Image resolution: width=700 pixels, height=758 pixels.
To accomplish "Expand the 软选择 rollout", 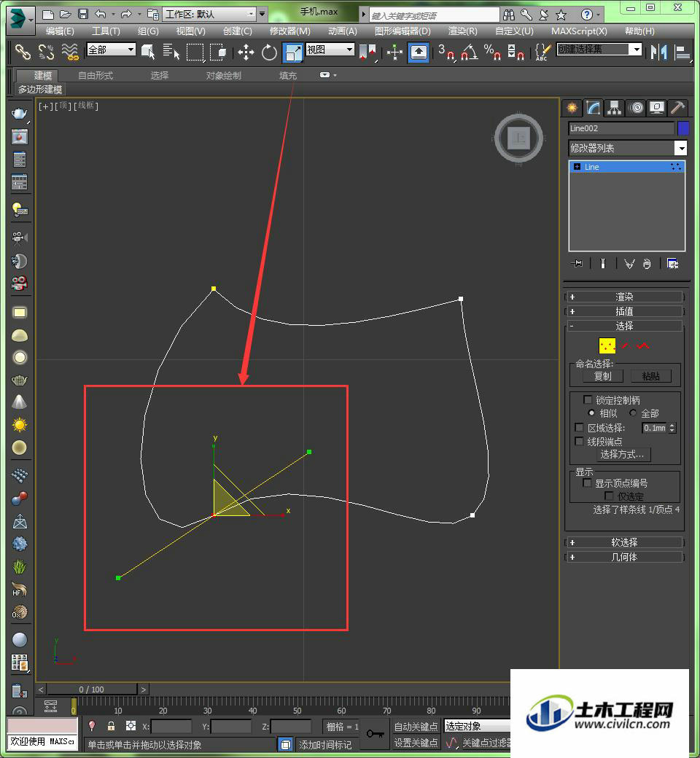I will point(624,542).
